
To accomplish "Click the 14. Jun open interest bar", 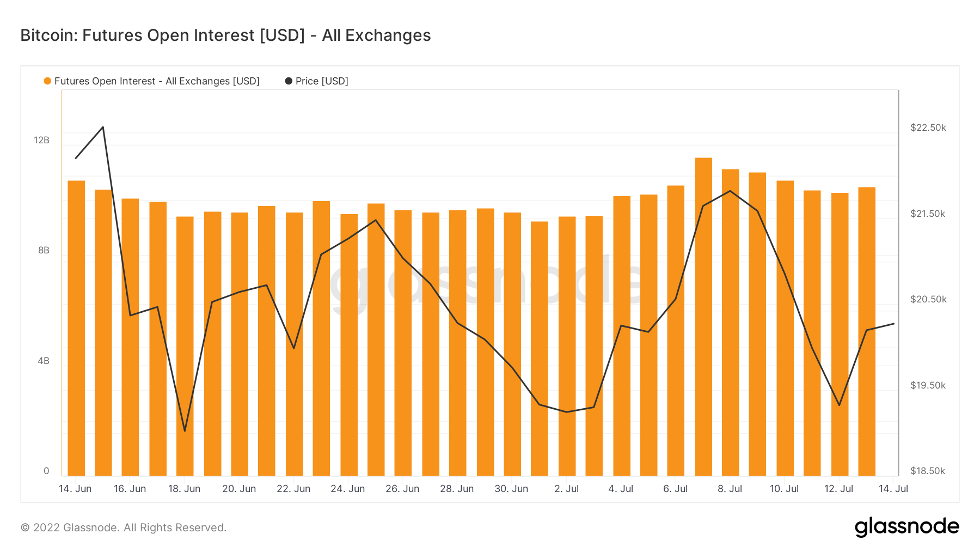I will click(76, 327).
